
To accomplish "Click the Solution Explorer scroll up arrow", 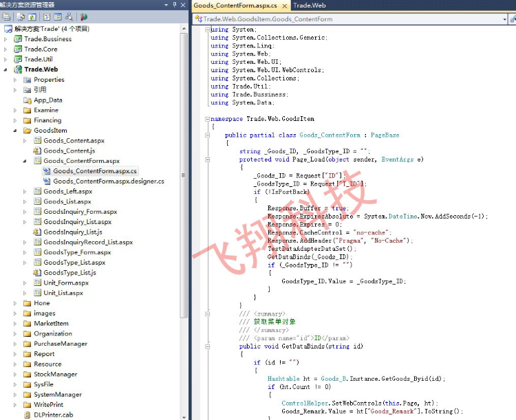I will click(184, 29).
